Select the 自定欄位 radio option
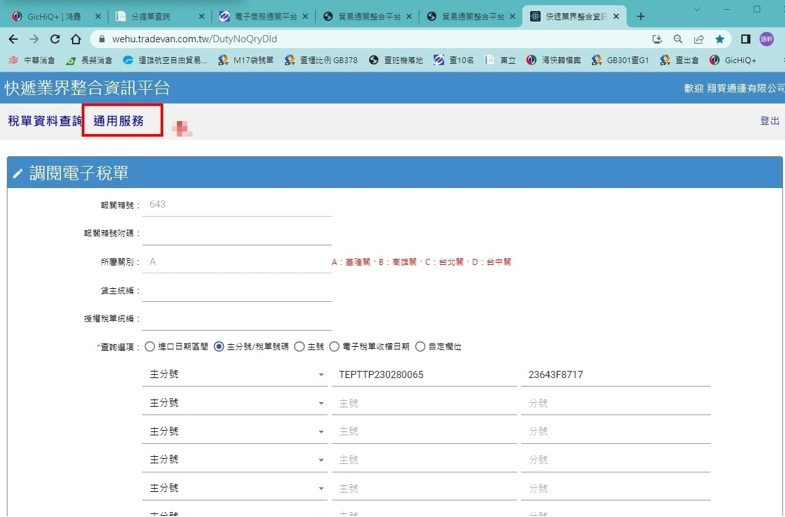The width and height of the screenshot is (785, 517). click(x=420, y=347)
